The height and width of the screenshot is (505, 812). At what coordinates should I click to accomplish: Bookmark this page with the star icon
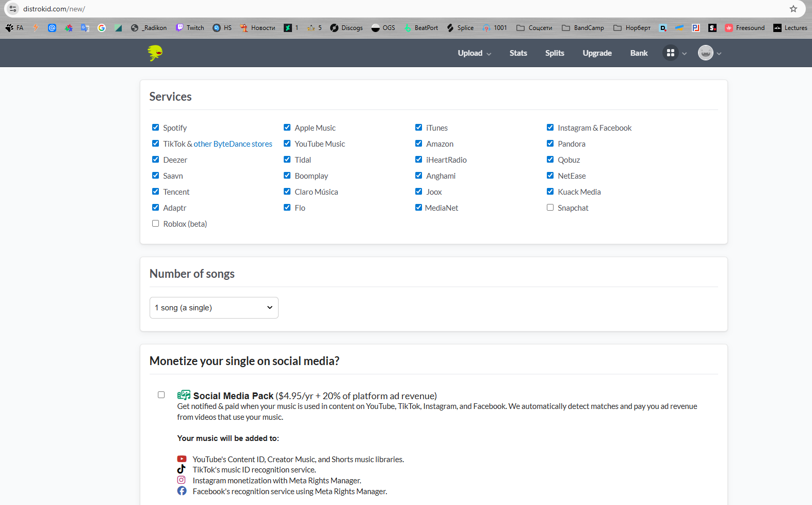click(793, 9)
